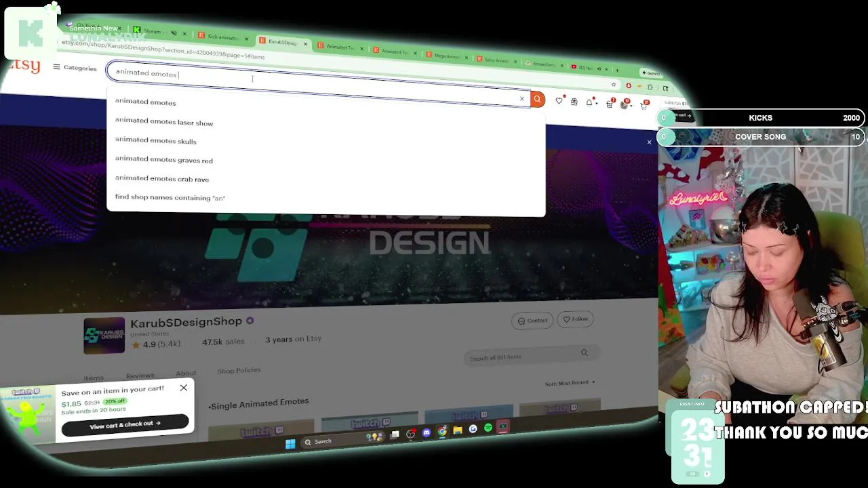Open the Etsy gift icon

click(x=574, y=102)
